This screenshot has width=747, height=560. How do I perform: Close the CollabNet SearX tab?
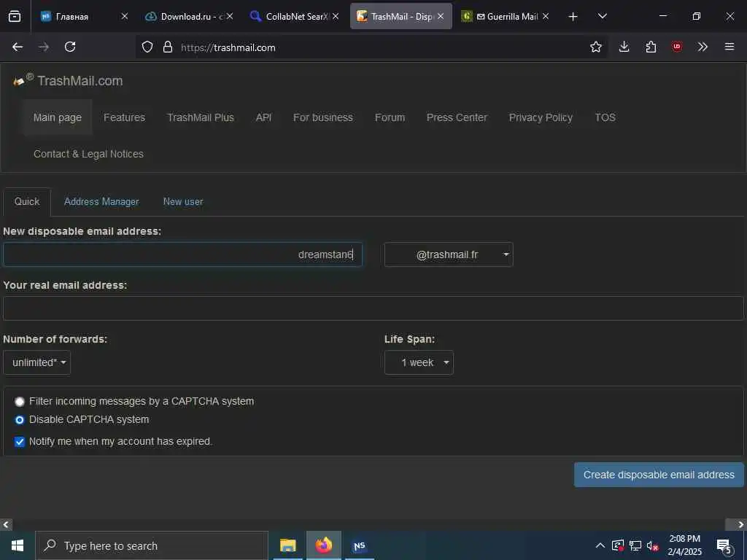point(336,16)
